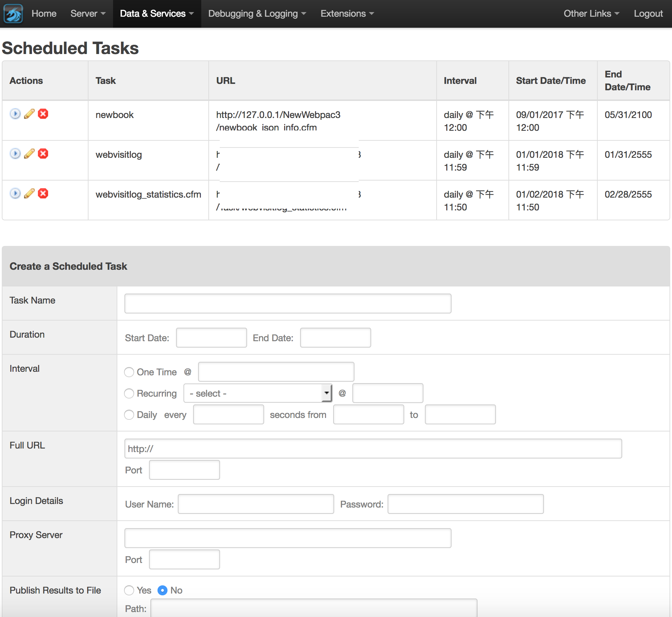Click the End Date field
The height and width of the screenshot is (617, 672).
[x=335, y=338]
